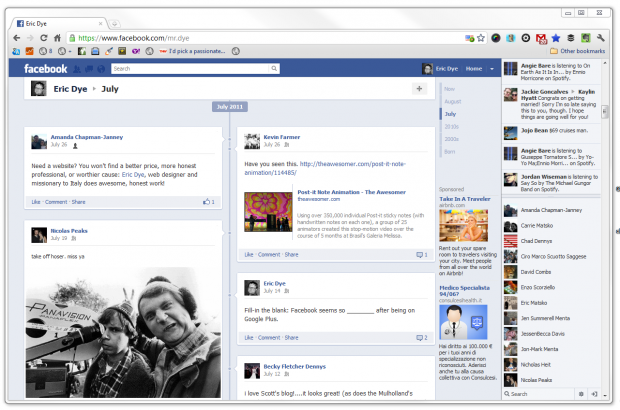Open Facebook messages icon in blue bar
This screenshot has width=620, height=410.
(x=89, y=69)
